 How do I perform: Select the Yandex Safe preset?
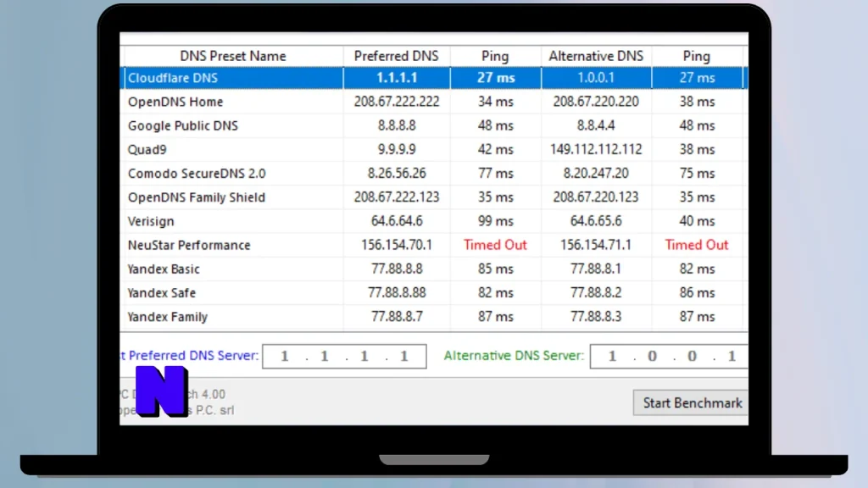click(x=433, y=292)
